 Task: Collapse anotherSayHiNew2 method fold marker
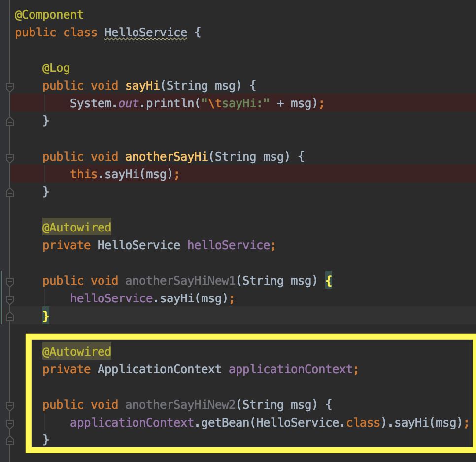(10, 406)
